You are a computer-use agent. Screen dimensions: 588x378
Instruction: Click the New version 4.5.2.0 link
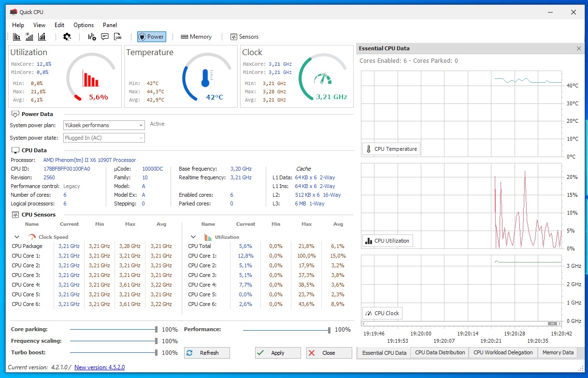100,367
